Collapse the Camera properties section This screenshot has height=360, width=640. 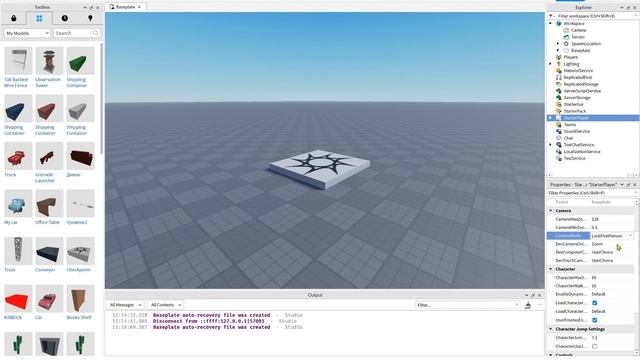[x=551, y=211]
